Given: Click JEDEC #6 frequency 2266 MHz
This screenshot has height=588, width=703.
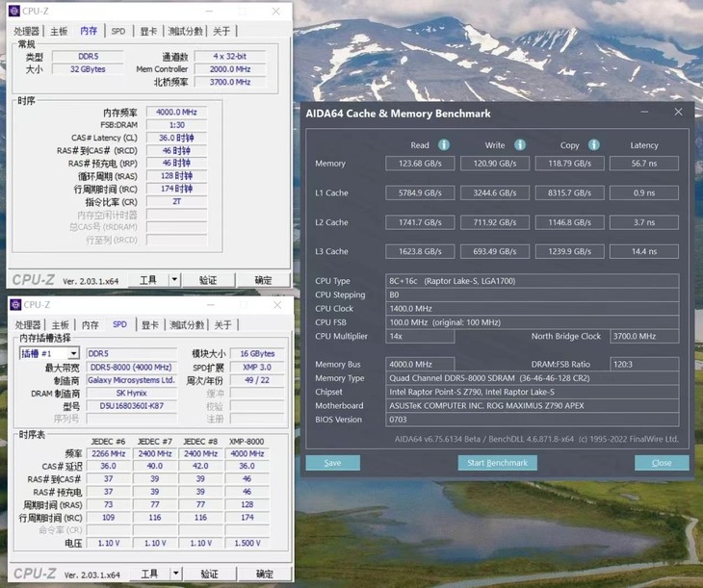Looking at the screenshot, I should pos(109,453).
